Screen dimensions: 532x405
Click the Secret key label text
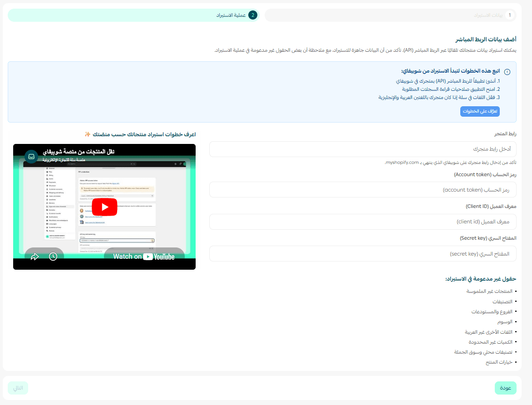[488, 238]
